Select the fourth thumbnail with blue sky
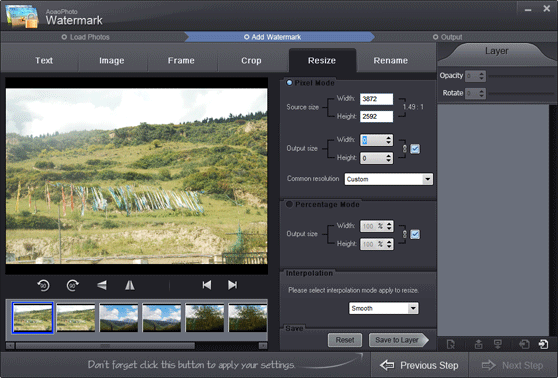Image resolution: width=558 pixels, height=378 pixels. point(162,318)
